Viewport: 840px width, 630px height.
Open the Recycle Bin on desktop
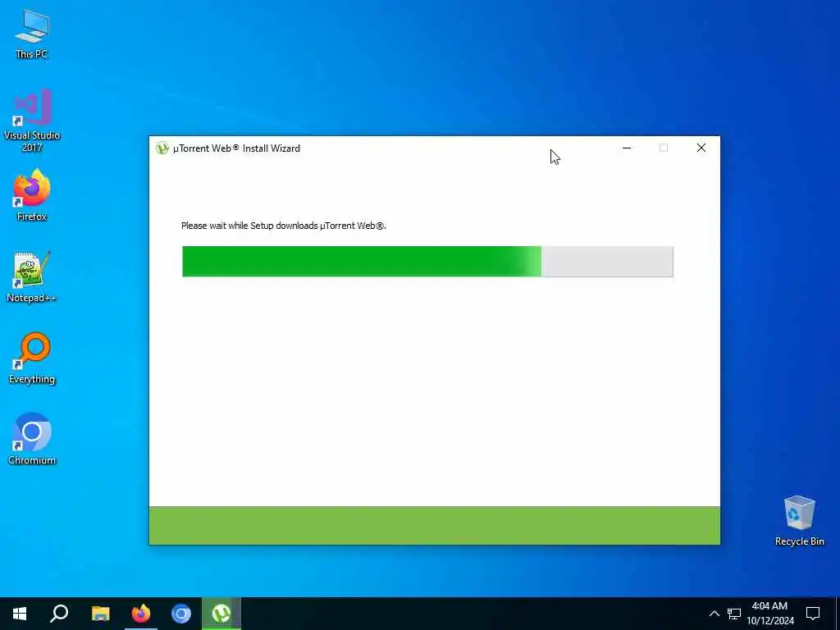click(799, 521)
